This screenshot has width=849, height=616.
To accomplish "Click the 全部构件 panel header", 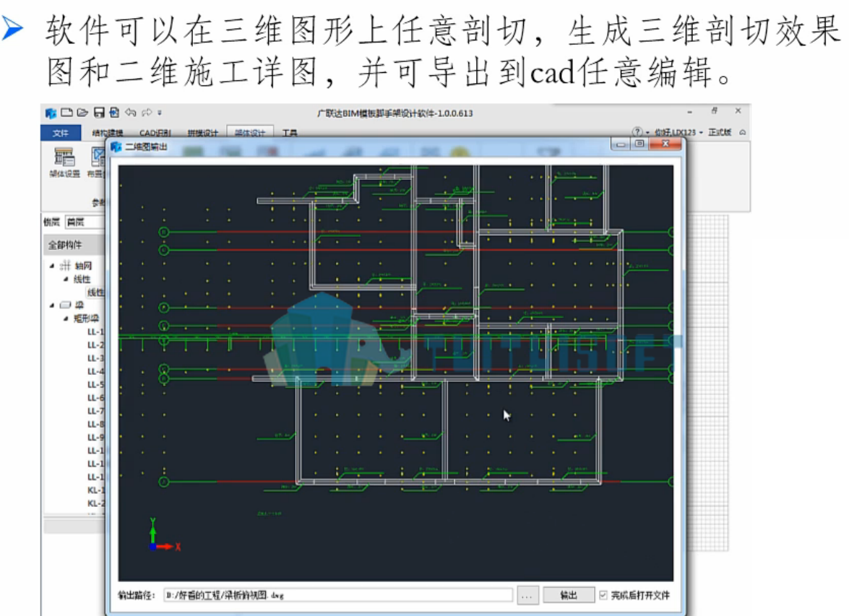I will 74,245.
